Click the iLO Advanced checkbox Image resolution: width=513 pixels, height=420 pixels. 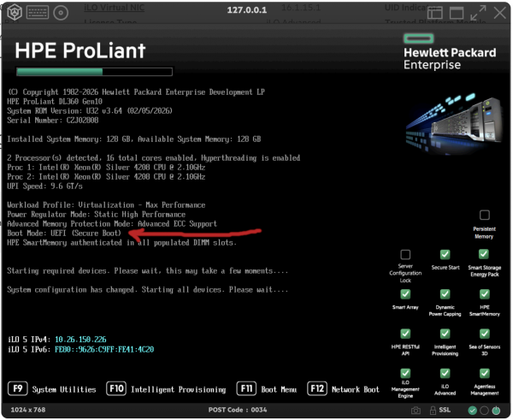(445, 373)
